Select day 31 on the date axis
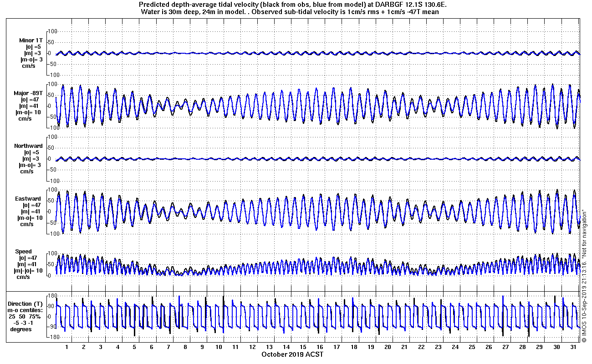 point(574,347)
